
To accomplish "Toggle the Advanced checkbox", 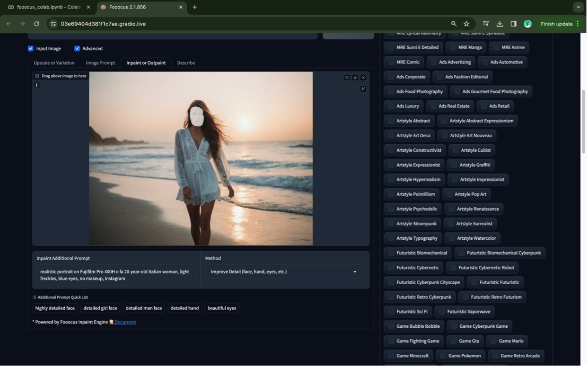I will (77, 48).
